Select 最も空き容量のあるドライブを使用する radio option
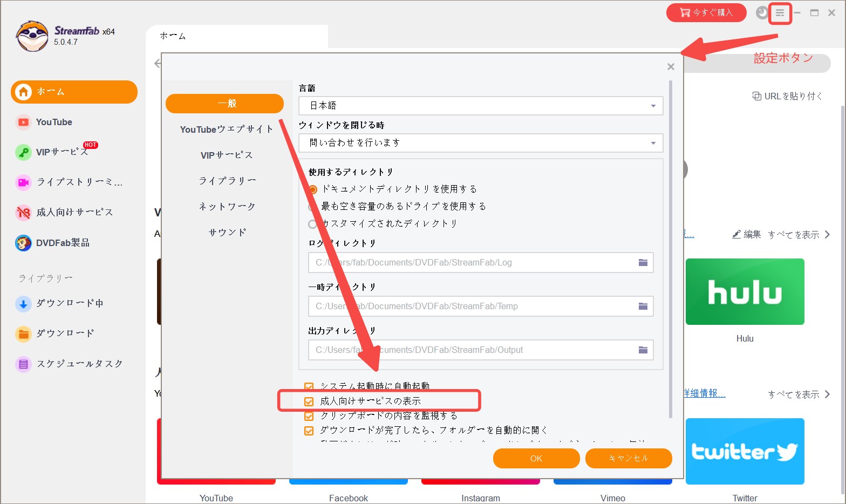The height and width of the screenshot is (504, 846). tap(312, 207)
